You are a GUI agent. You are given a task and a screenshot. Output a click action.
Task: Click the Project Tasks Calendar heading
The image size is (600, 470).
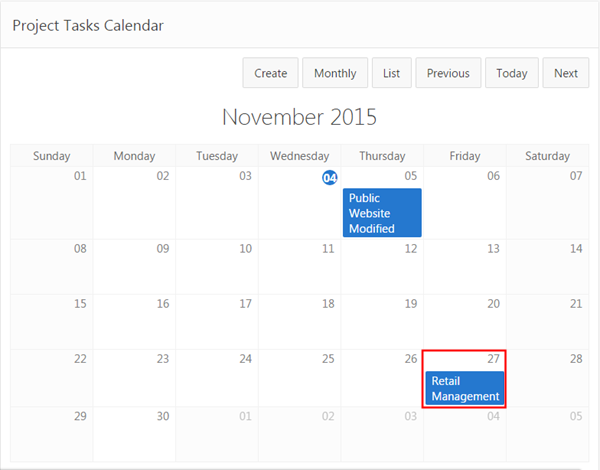click(x=88, y=26)
